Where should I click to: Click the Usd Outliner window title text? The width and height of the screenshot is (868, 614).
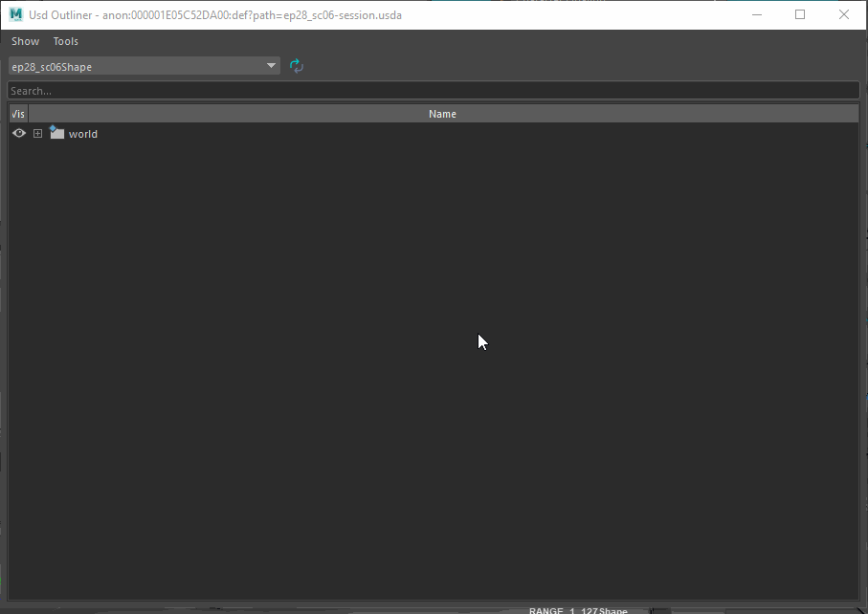click(215, 15)
